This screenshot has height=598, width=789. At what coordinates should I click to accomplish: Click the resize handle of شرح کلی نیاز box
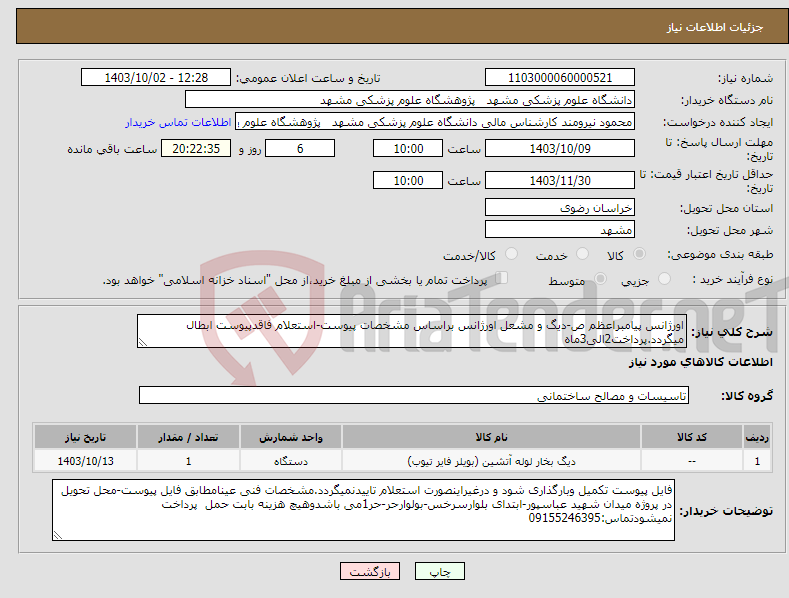143,343
